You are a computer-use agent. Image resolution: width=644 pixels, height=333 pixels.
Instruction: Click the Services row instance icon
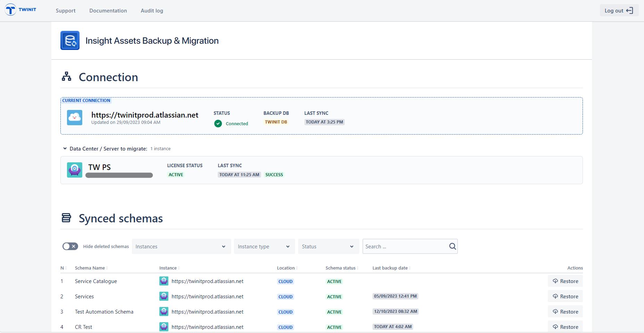tap(164, 296)
